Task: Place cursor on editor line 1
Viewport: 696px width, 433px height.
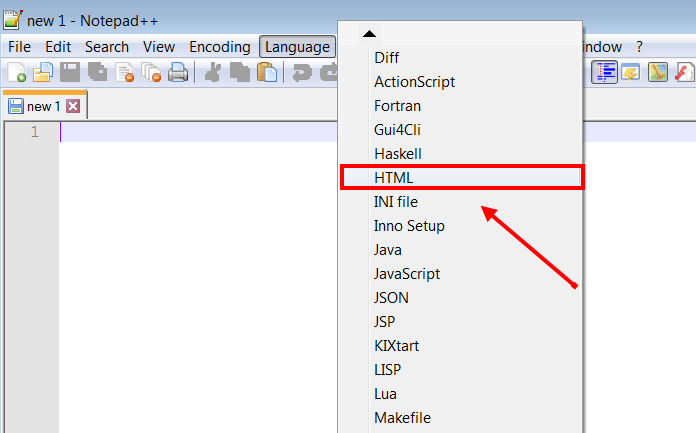Action: coord(198,132)
